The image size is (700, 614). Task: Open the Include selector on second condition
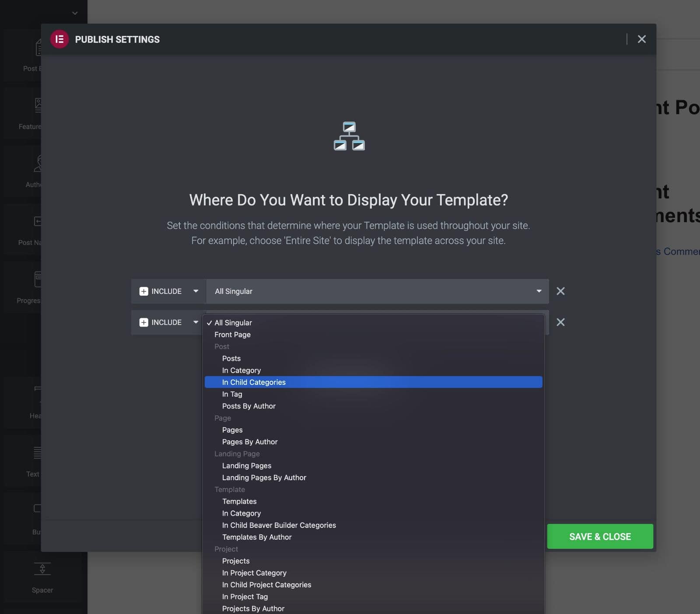168,322
